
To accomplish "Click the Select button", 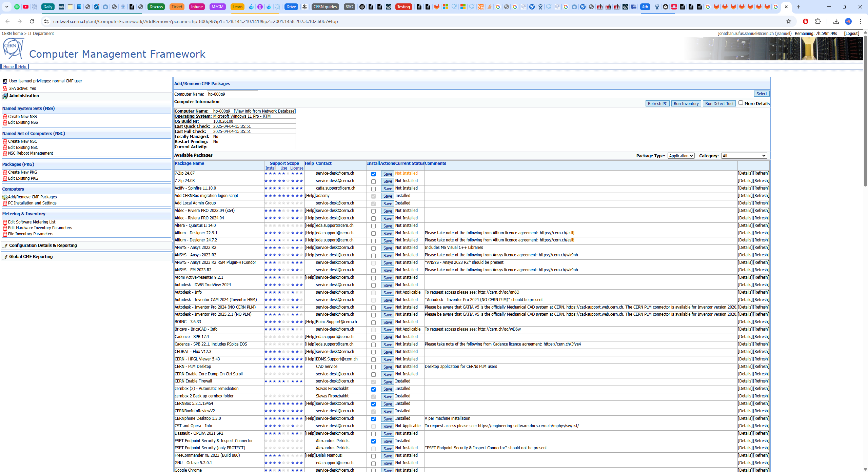I will (762, 94).
